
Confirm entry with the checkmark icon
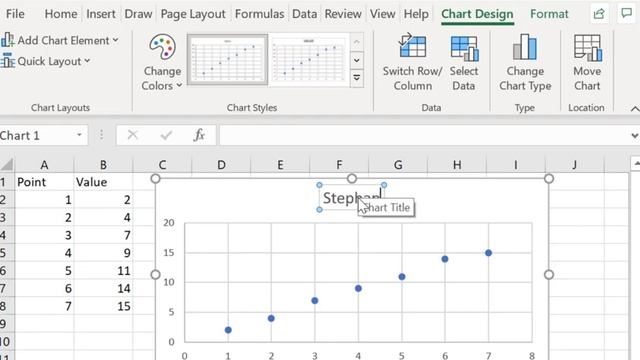coord(166,135)
